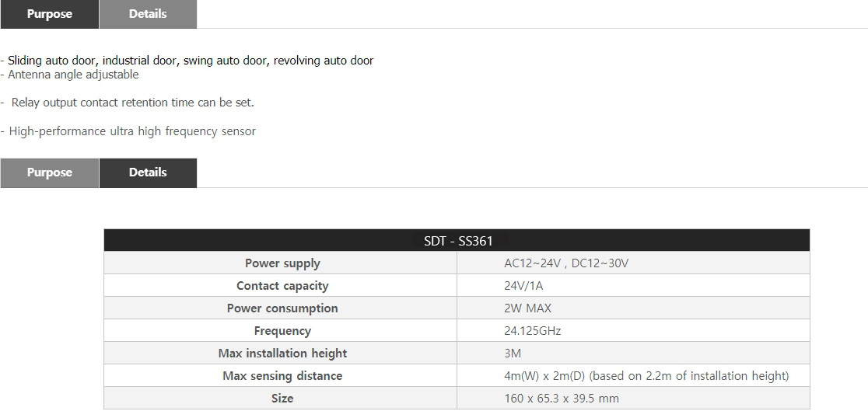
Task: Click the 4m(W) x 2m(D) sensing distance value
Action: (x=646, y=376)
